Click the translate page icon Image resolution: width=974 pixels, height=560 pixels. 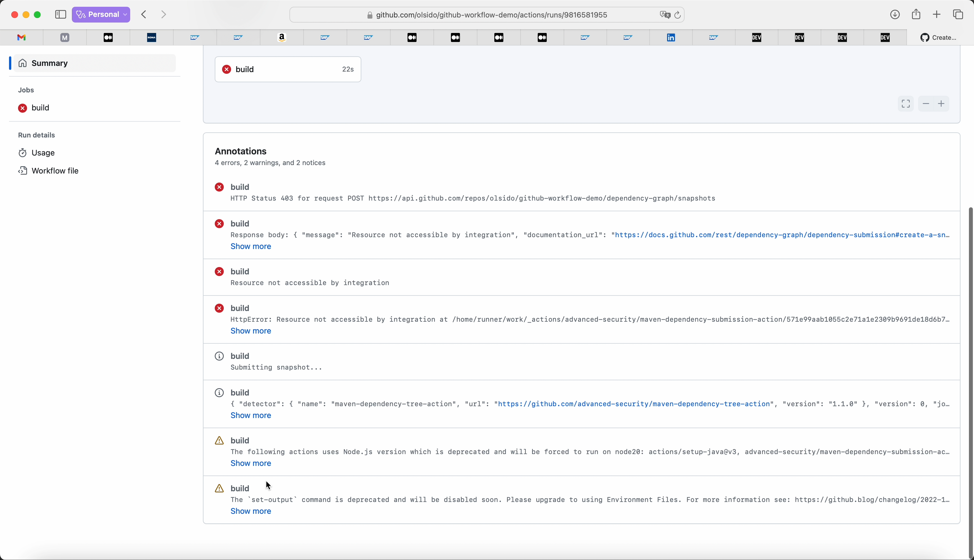(665, 15)
